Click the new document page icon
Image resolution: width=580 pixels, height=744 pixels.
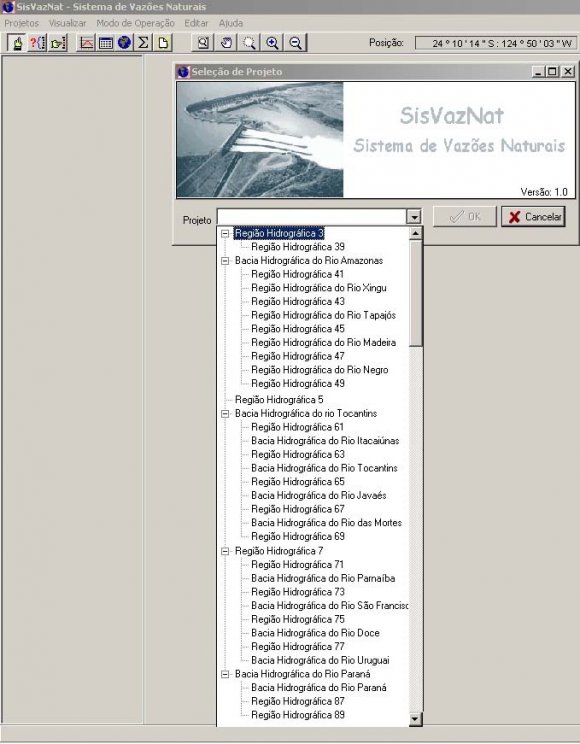163,43
